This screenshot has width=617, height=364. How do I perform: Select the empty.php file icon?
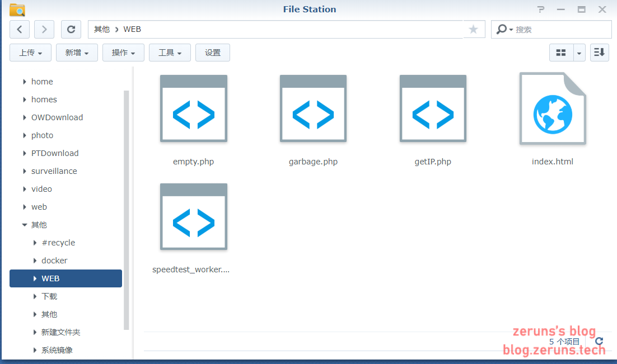coord(194,108)
